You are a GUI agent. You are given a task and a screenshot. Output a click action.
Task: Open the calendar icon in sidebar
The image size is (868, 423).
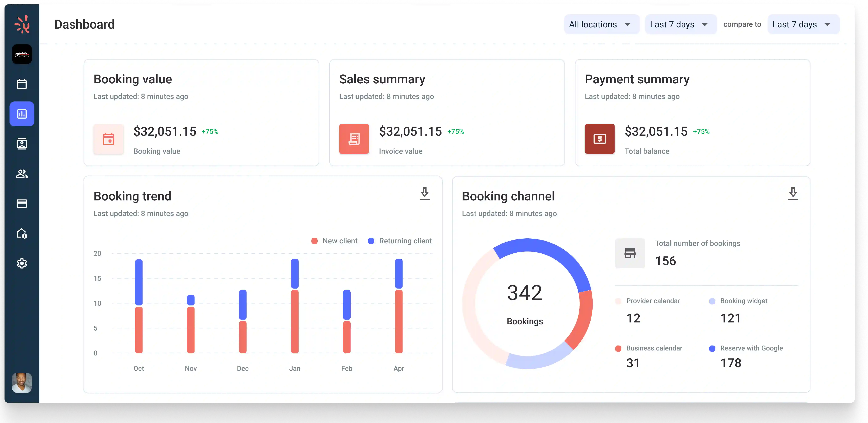(x=22, y=84)
